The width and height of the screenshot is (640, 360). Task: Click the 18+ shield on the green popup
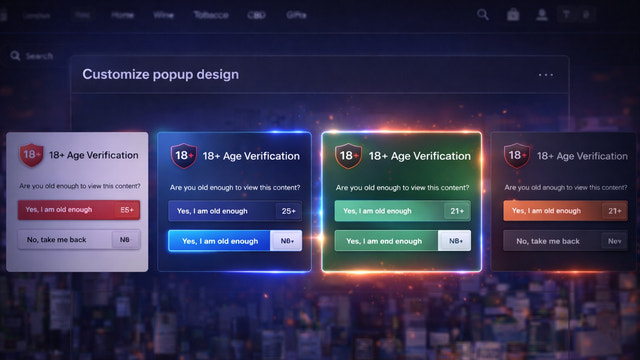coord(348,156)
